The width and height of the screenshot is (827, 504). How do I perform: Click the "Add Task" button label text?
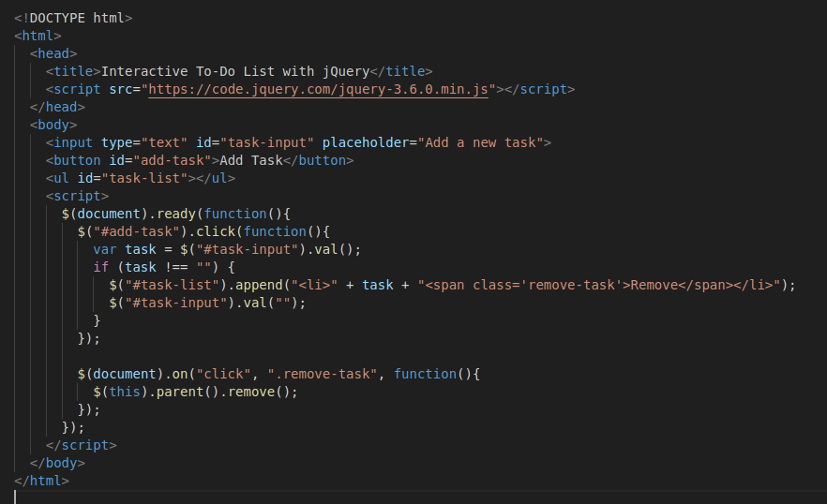[x=251, y=160]
